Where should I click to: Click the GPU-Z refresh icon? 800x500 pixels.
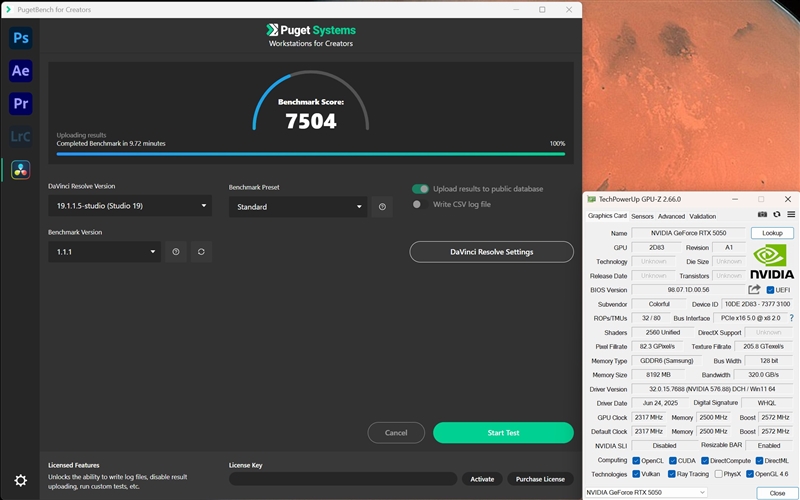point(777,215)
